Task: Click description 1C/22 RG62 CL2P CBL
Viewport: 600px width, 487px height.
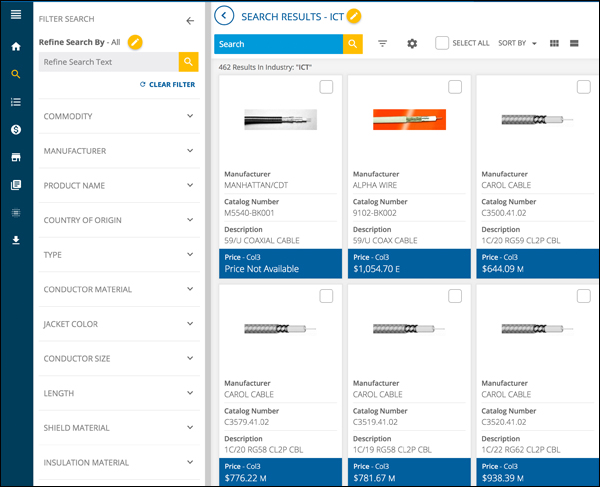Action: pos(521,450)
